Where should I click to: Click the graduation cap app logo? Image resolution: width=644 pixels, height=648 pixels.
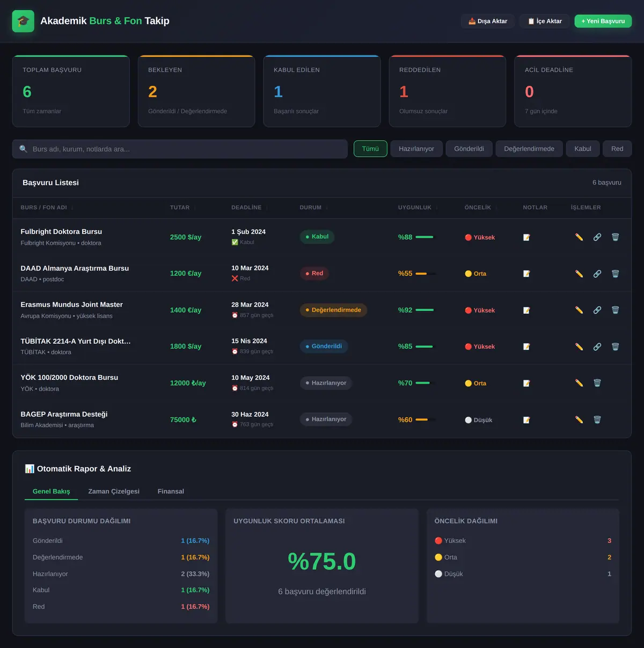tap(23, 21)
